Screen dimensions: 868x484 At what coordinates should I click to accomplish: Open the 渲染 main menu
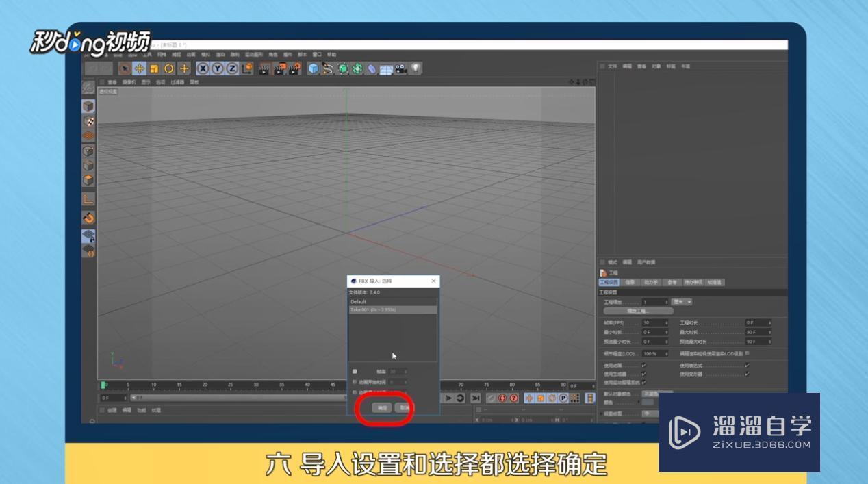[x=220, y=54]
